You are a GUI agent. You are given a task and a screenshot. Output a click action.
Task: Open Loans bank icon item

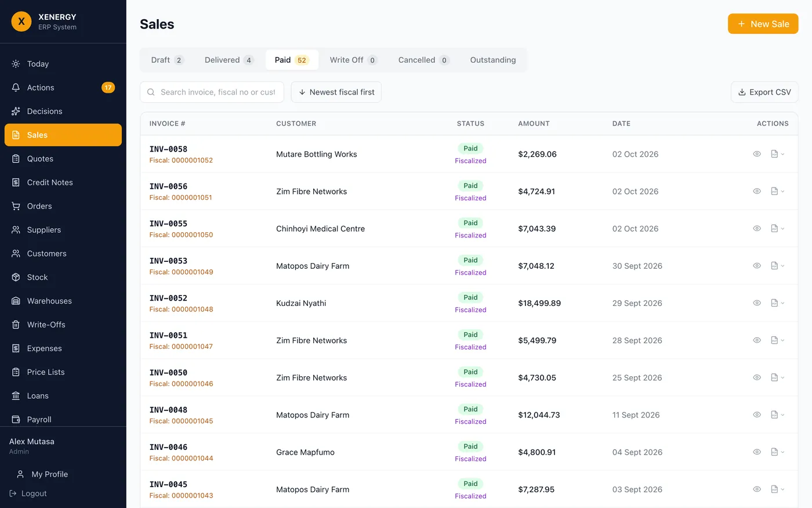coord(63,396)
